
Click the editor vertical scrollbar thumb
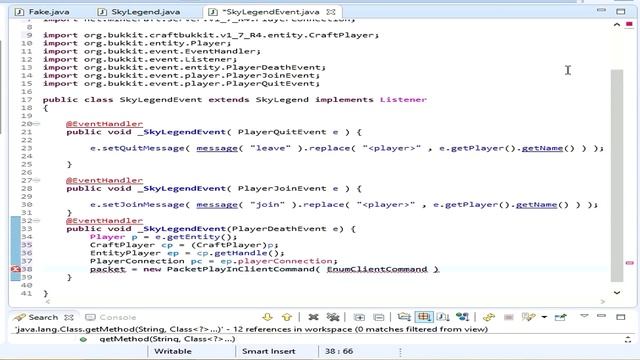(x=617, y=176)
